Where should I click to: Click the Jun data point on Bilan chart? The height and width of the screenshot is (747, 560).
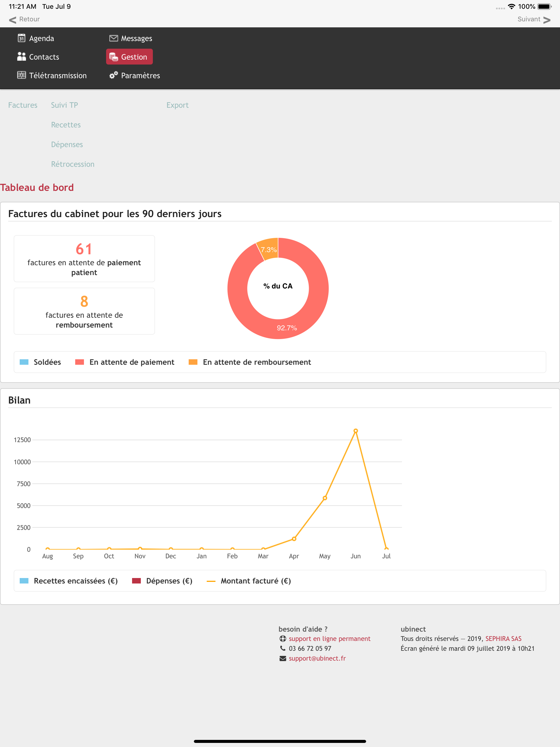356,431
